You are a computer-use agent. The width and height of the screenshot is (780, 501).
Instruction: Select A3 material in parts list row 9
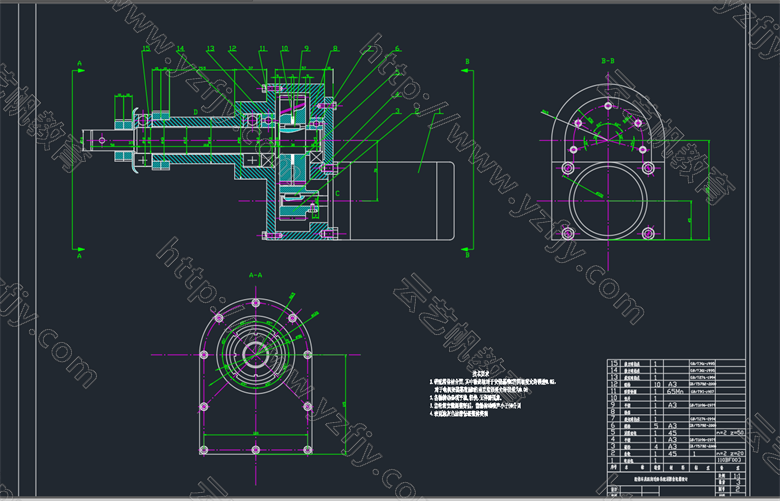[673, 405]
